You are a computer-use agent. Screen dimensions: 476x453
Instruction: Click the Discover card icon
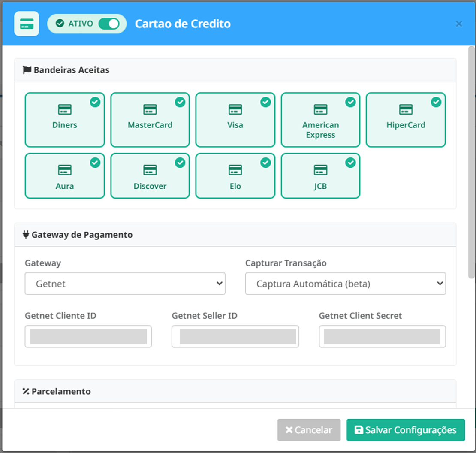pos(150,170)
